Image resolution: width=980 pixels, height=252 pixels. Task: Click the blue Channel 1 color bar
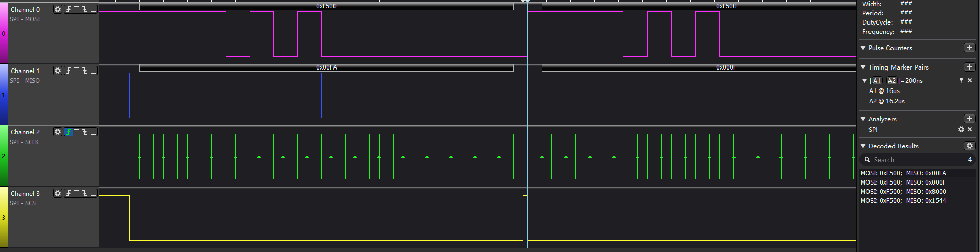click(4, 94)
